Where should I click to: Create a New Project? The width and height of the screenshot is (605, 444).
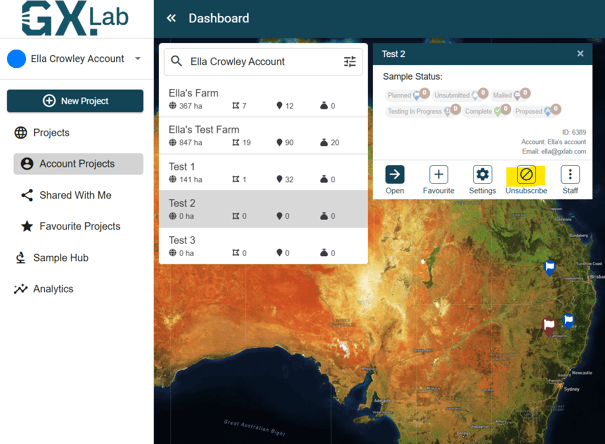[75, 101]
